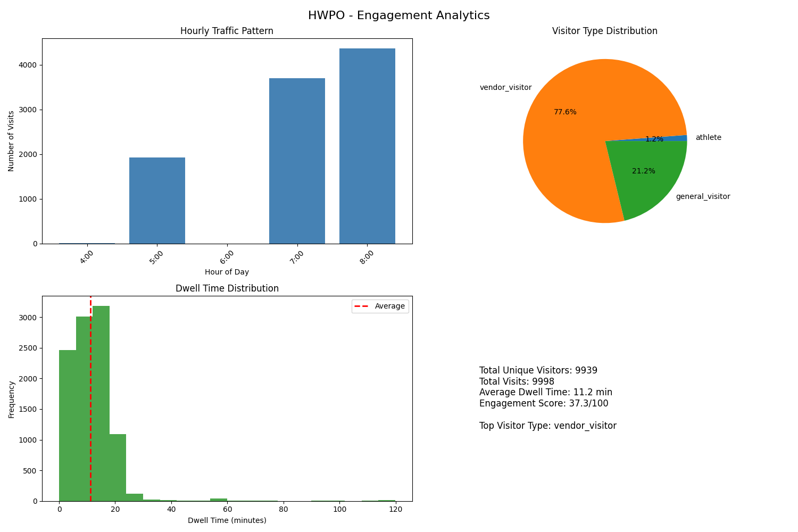Click the HWPO - Engagement Analytics title

pyautogui.click(x=398, y=15)
